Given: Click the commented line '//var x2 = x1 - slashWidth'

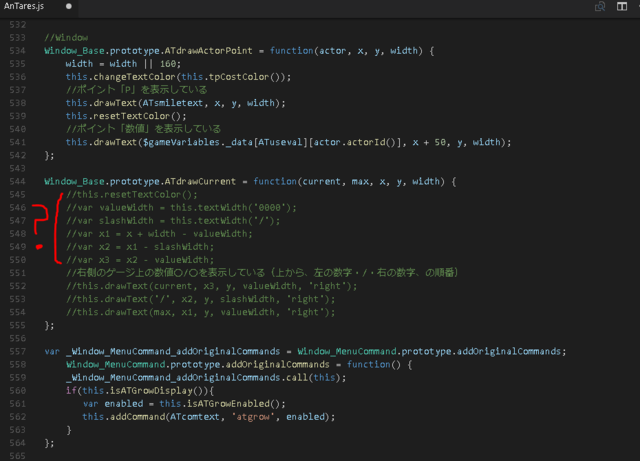Looking at the screenshot, I should click(140, 247).
